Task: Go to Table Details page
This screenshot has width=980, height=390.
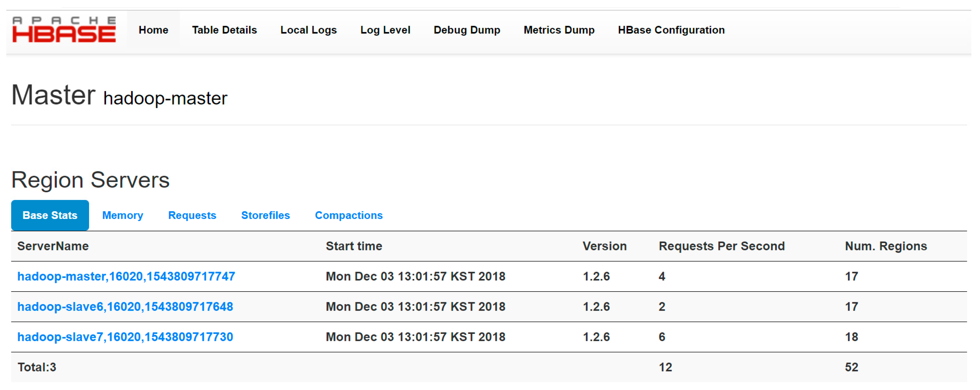Action: [224, 30]
